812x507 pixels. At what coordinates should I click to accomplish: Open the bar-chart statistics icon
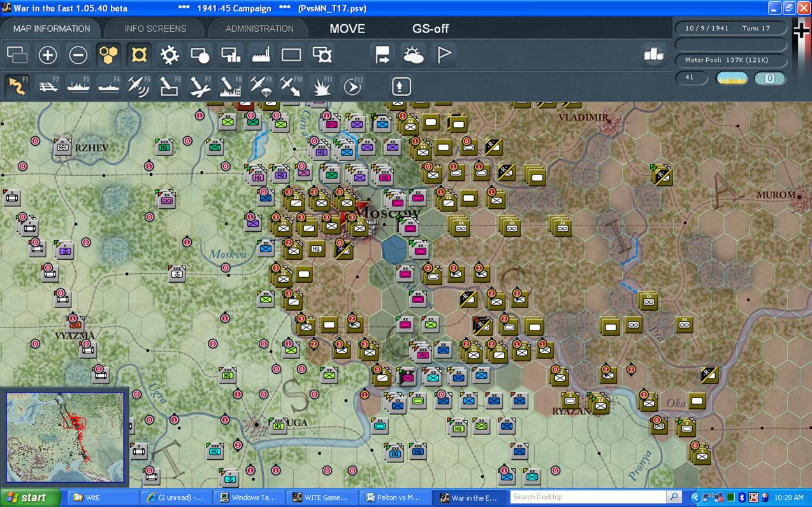click(653, 55)
